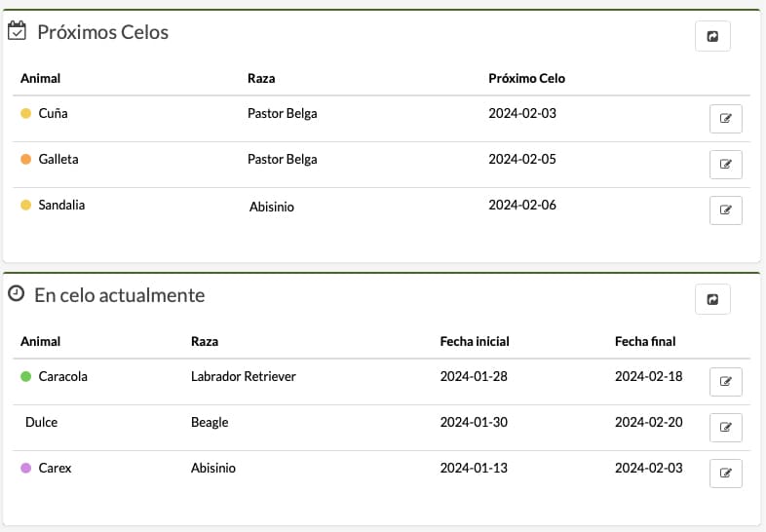
Task: Click Cuña's yellow color dot
Action: (x=26, y=113)
